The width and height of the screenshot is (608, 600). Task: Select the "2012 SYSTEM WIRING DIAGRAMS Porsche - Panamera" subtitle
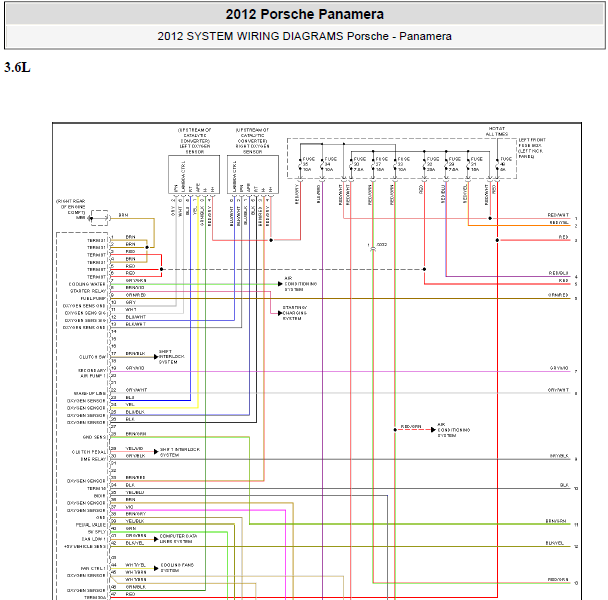coord(304,36)
